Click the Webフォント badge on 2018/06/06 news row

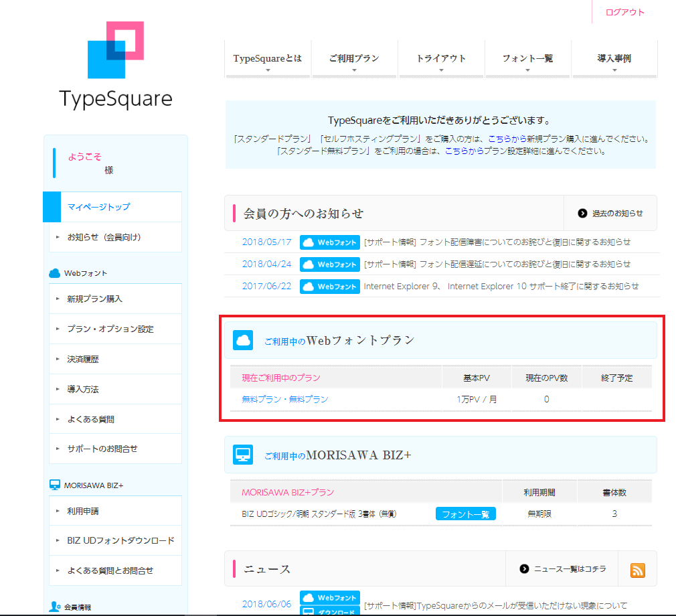pyautogui.click(x=330, y=597)
